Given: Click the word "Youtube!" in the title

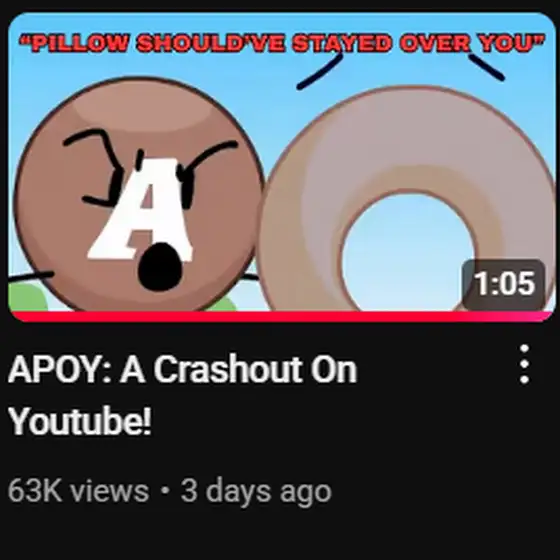Looking at the screenshot, I should tap(80, 421).
